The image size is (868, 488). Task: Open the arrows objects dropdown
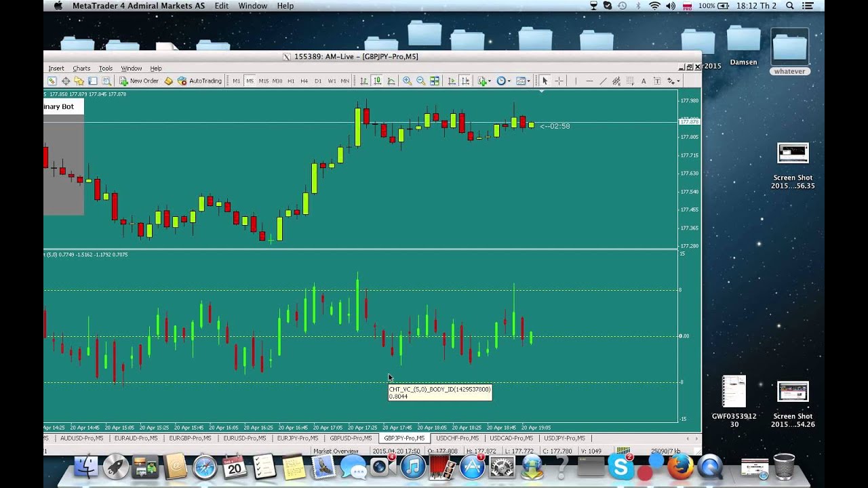click(x=673, y=81)
